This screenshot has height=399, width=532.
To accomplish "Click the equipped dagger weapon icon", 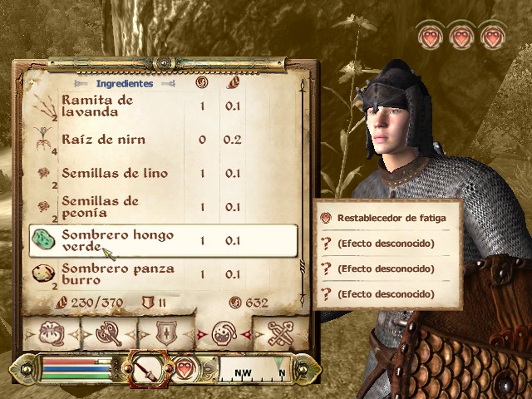I will pyautogui.click(x=148, y=369).
